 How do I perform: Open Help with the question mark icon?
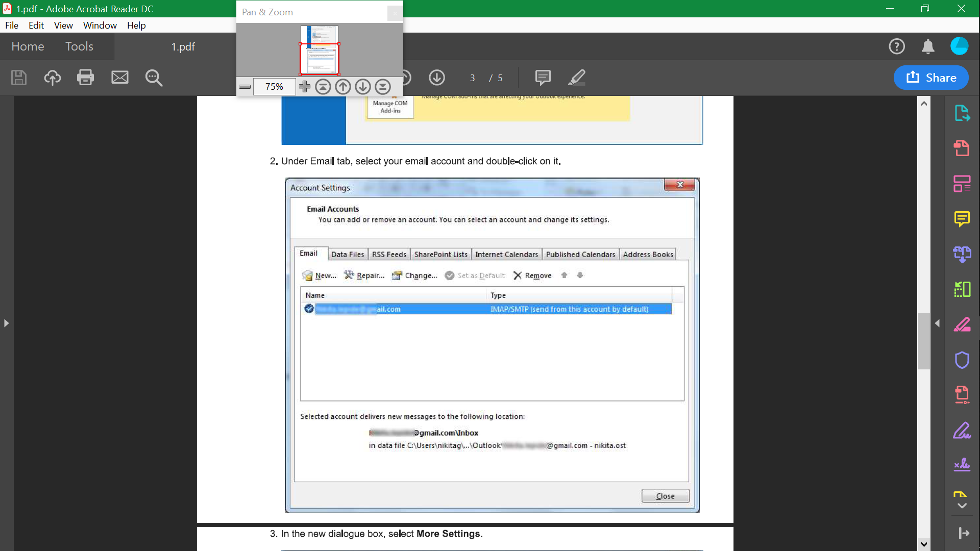click(x=897, y=46)
